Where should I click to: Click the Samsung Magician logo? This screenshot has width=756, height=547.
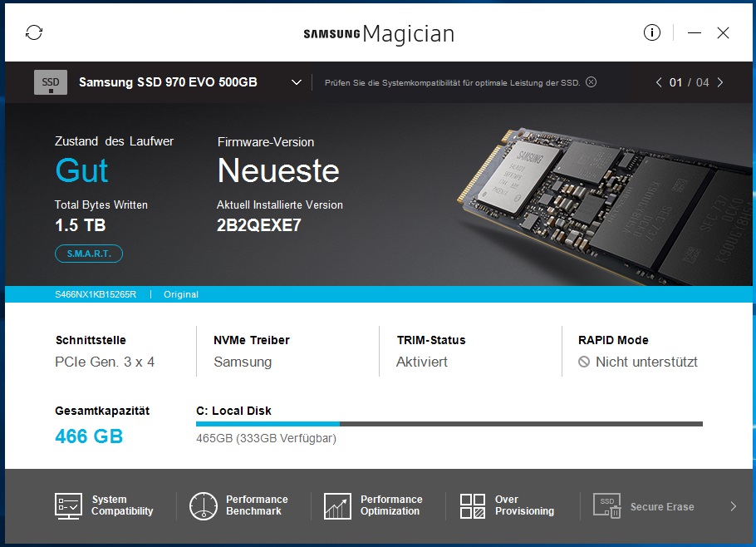point(379,34)
